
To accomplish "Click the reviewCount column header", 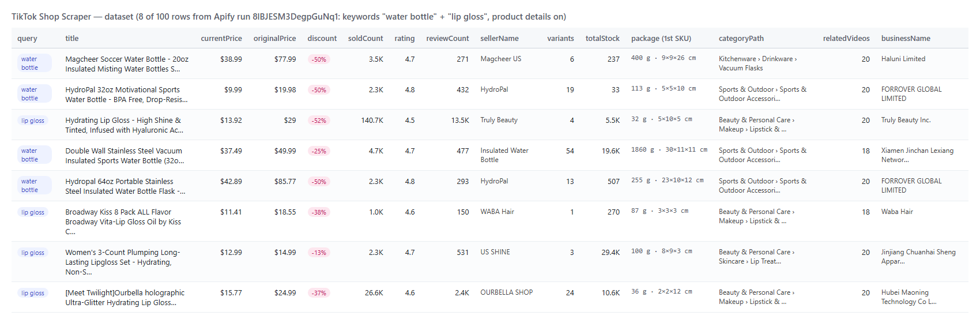I will point(447,39).
